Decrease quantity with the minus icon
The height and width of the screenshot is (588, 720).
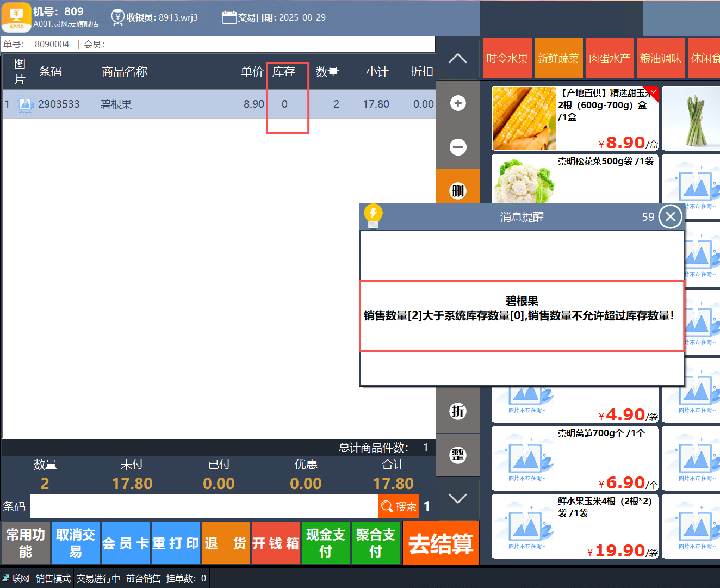(x=458, y=147)
